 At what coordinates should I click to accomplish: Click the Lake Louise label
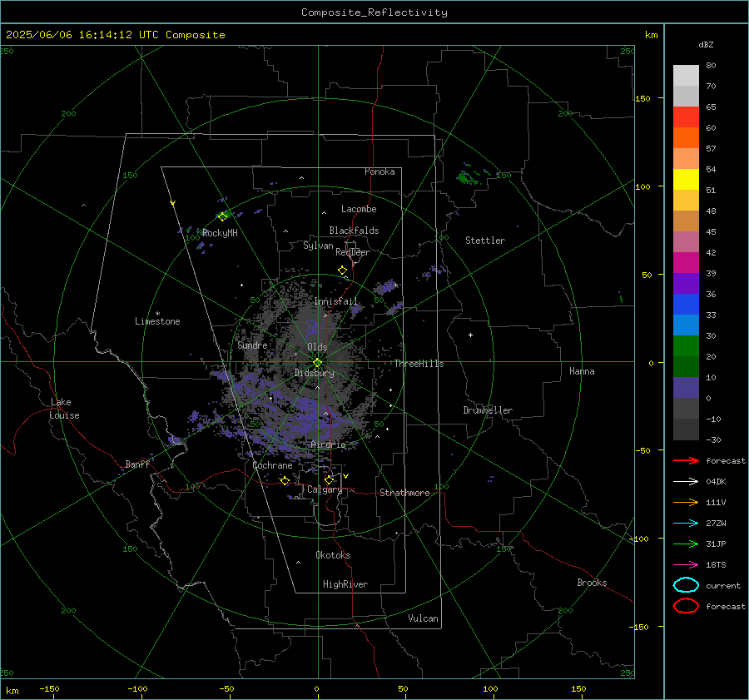[x=64, y=409]
